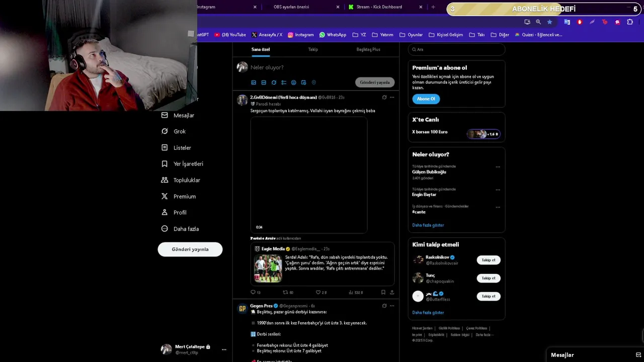Open Topluluklar communities page

coord(181,180)
